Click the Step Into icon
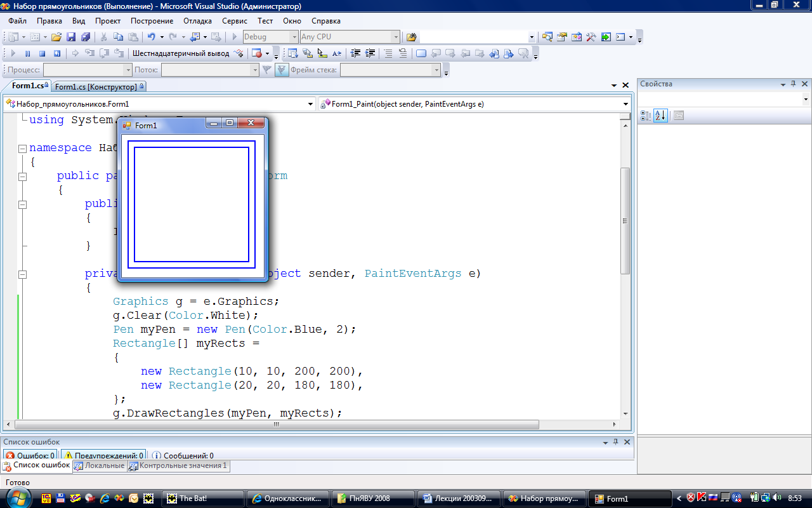The height and width of the screenshot is (508, 812). 90,53
